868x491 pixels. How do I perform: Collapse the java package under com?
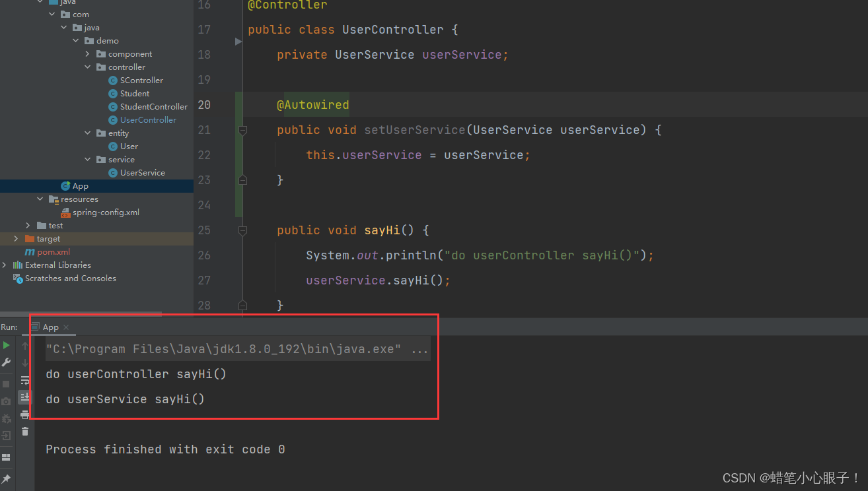click(63, 28)
